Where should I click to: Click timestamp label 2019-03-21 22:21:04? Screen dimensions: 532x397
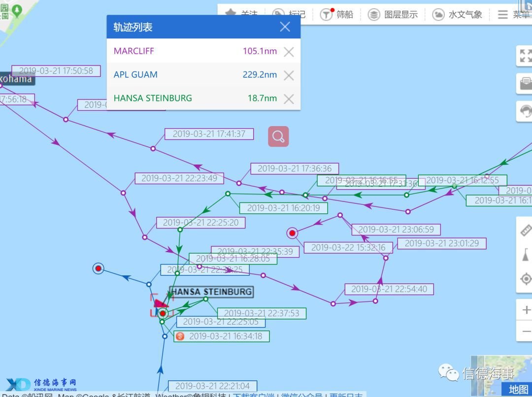click(x=212, y=386)
